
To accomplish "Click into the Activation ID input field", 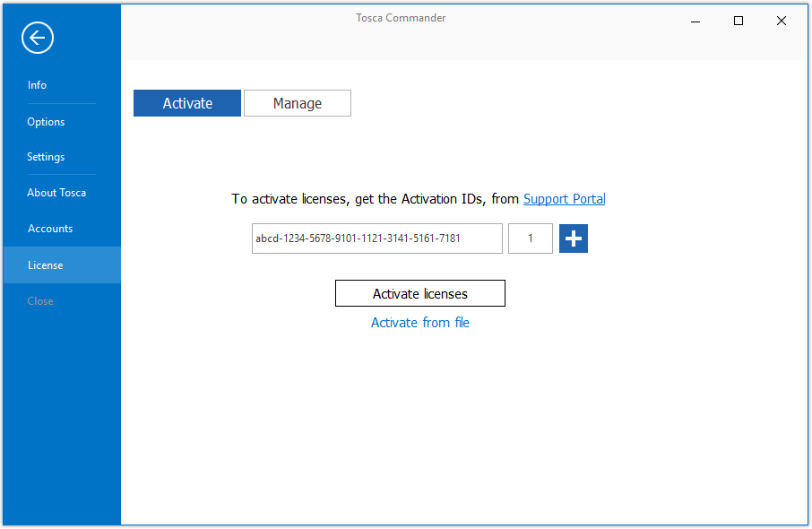I will 377,238.
